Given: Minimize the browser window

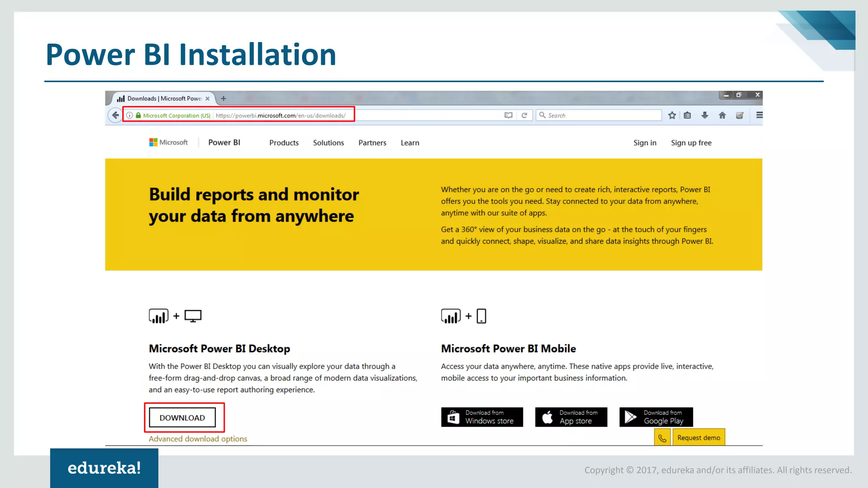Looking at the screenshot, I should pos(726,95).
